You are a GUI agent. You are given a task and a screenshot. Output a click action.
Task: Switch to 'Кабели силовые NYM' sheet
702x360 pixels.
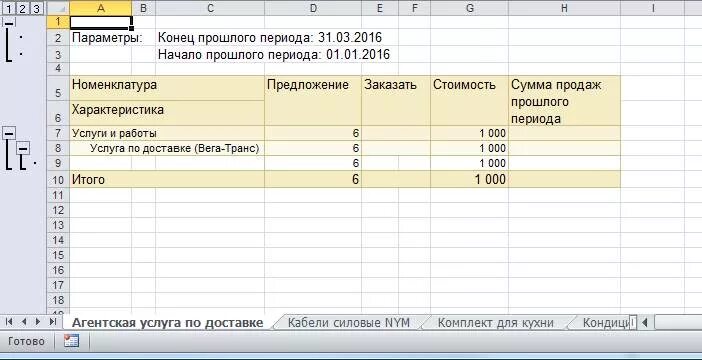pos(349,322)
